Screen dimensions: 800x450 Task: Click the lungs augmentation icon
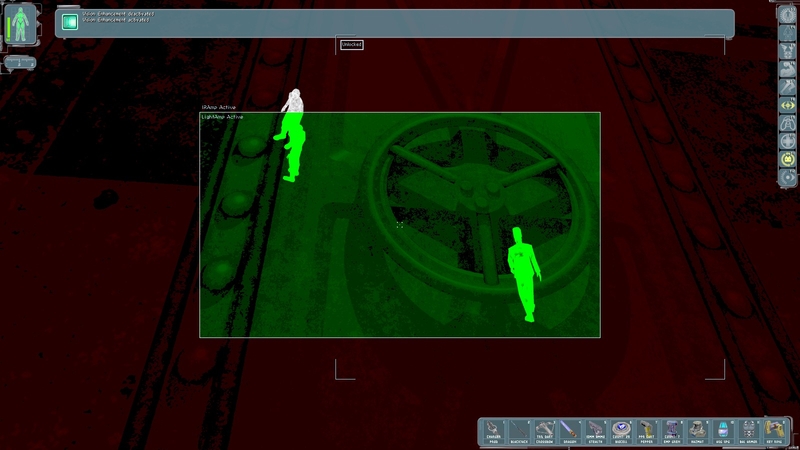(788, 123)
